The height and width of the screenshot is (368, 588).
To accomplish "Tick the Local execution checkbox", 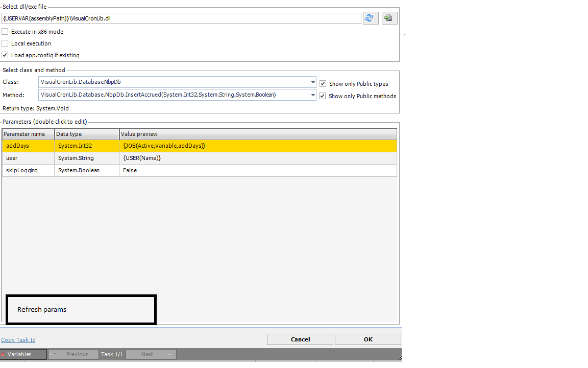I will pyautogui.click(x=5, y=43).
